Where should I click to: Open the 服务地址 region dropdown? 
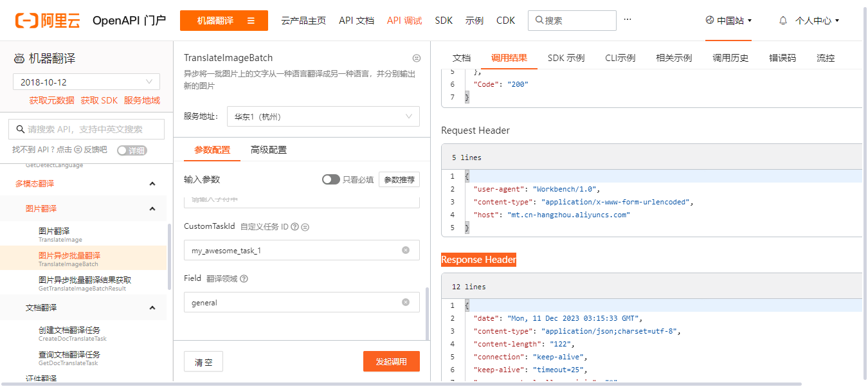pos(323,117)
